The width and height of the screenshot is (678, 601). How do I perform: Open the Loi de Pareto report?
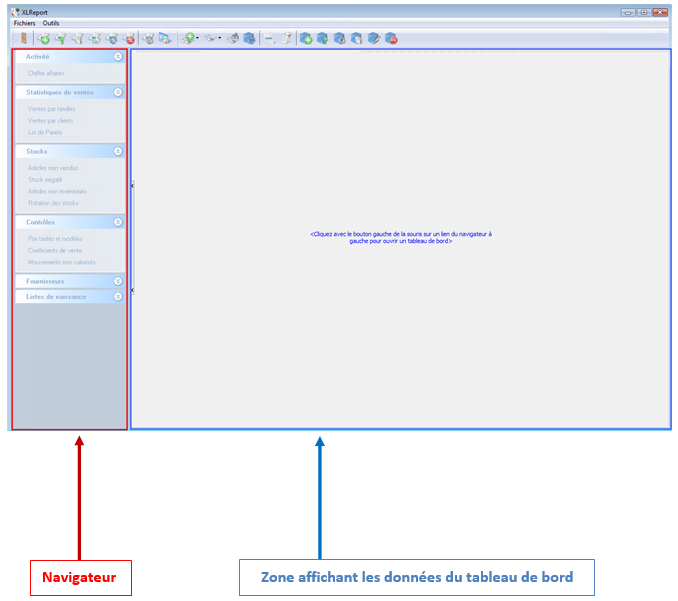[x=45, y=132]
